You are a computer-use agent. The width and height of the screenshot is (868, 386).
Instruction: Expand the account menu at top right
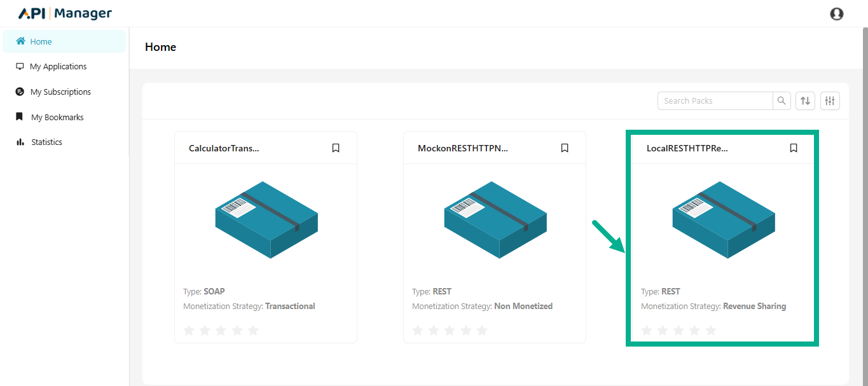click(836, 13)
